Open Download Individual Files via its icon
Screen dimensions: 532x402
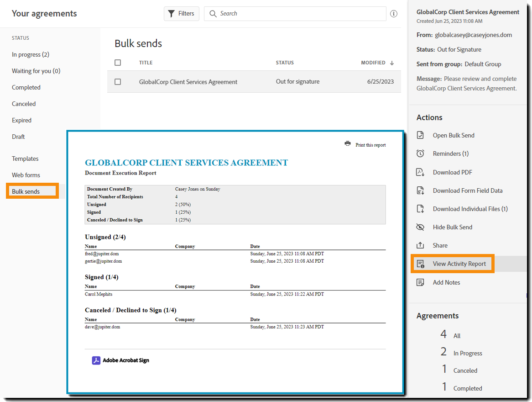420,208
